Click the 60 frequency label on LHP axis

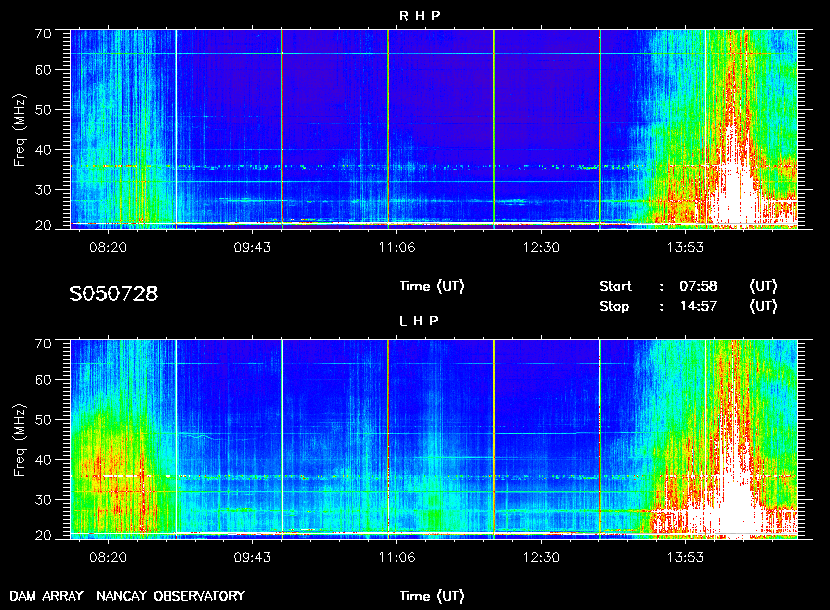click(43, 380)
